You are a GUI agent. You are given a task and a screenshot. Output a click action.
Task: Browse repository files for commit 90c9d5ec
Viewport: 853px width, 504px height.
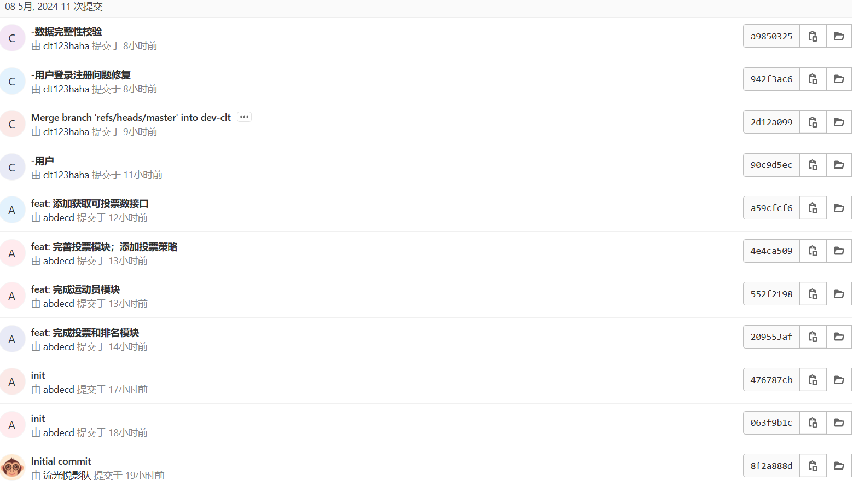pyautogui.click(x=838, y=165)
